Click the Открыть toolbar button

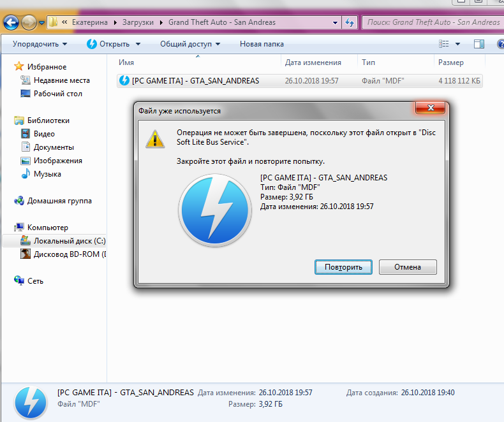108,44
